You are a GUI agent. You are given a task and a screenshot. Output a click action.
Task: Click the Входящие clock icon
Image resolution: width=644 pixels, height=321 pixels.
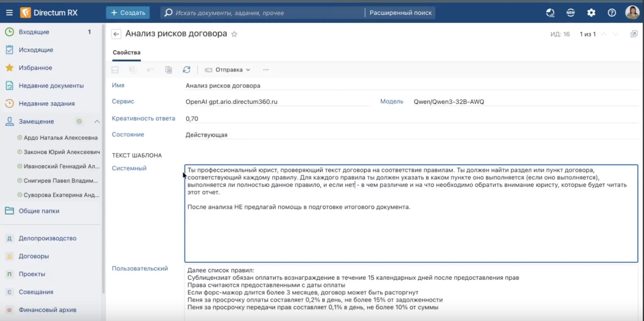[x=9, y=32]
